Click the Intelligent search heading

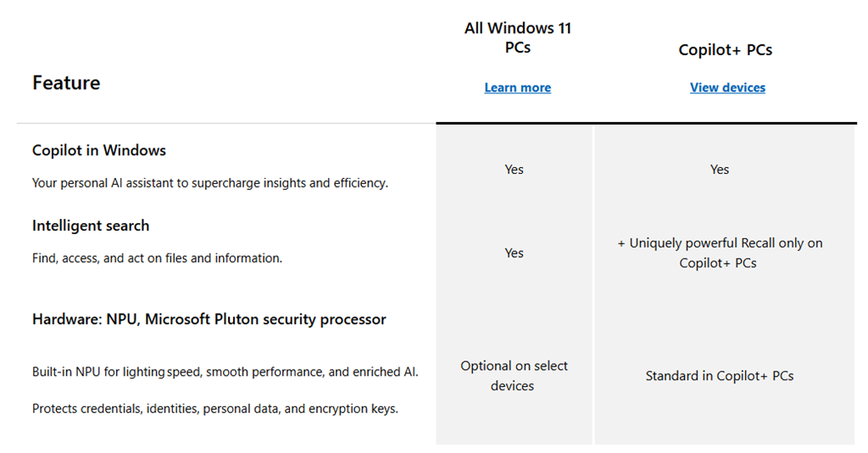click(x=91, y=226)
